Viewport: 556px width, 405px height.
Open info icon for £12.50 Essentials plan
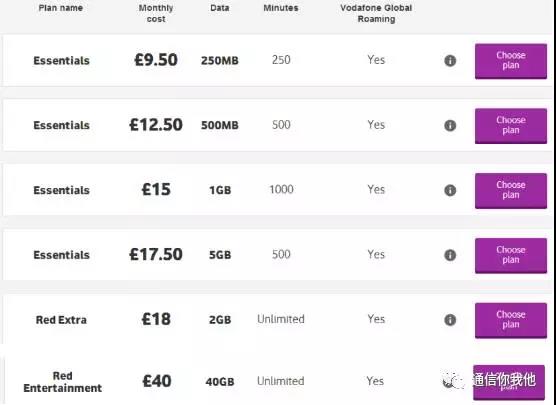[450, 126]
